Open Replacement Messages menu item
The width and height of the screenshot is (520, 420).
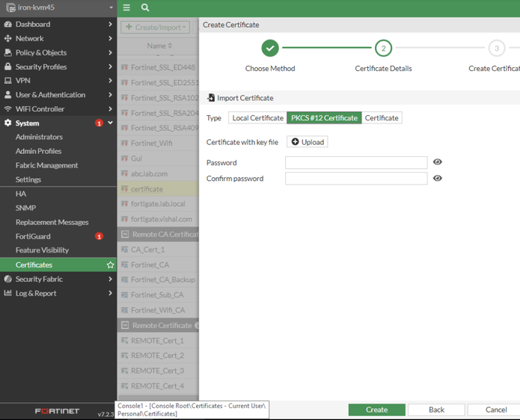[52, 223]
